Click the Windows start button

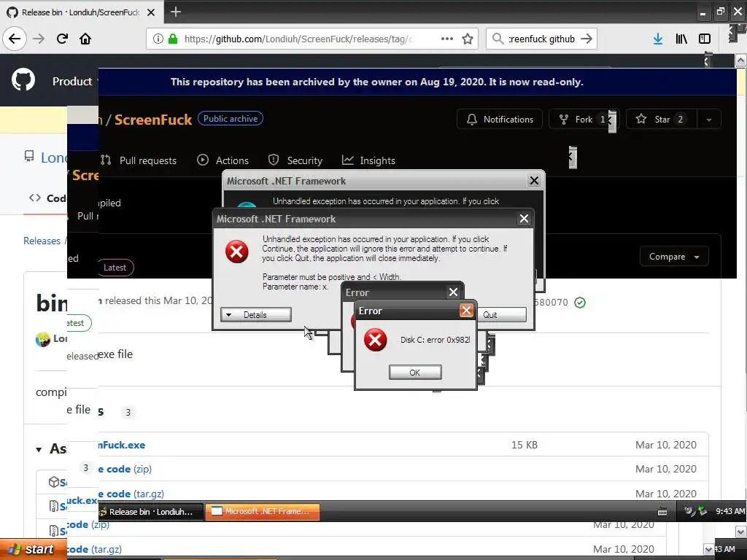34,550
